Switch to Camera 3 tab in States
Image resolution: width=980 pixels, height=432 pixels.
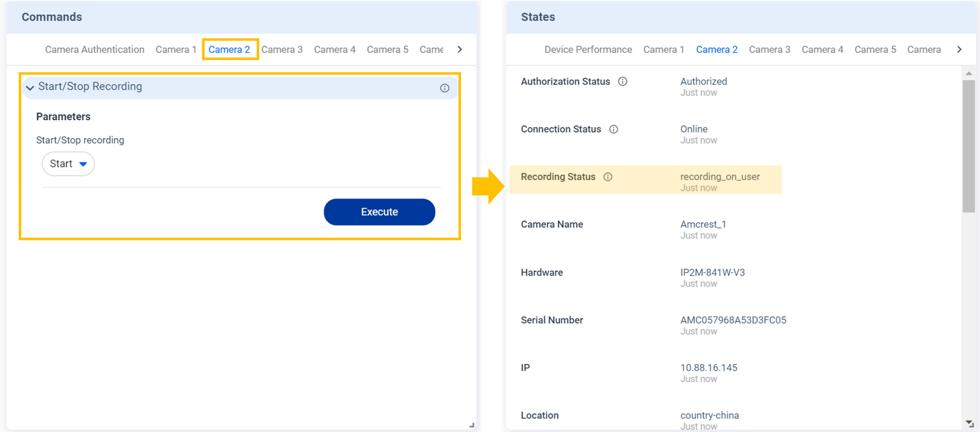click(x=769, y=49)
